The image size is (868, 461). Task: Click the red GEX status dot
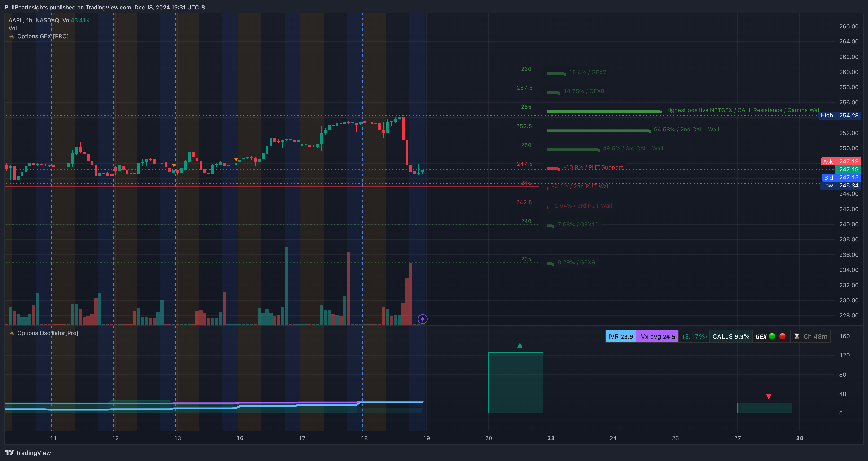pyautogui.click(x=782, y=336)
